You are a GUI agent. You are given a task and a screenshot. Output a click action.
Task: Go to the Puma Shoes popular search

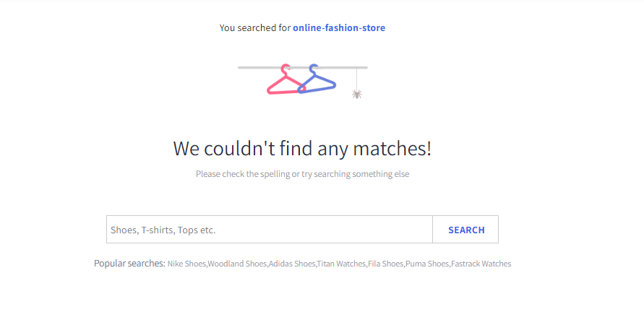coord(427,264)
